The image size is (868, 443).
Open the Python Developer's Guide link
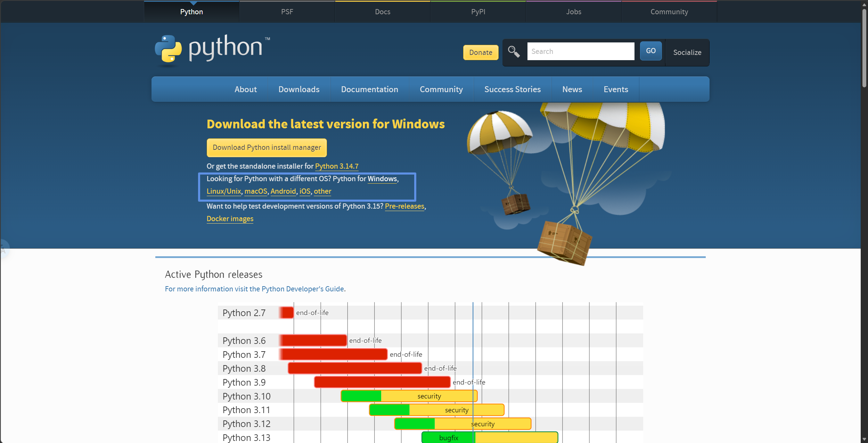point(255,289)
